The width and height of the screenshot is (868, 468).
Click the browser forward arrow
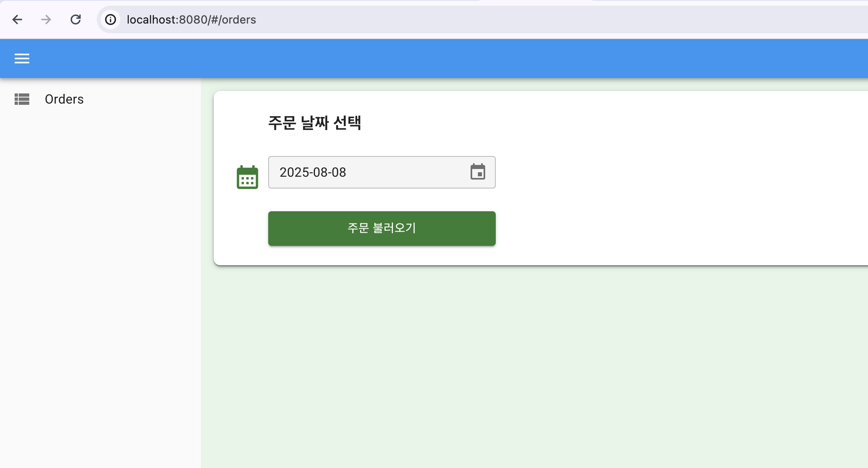tap(46, 19)
